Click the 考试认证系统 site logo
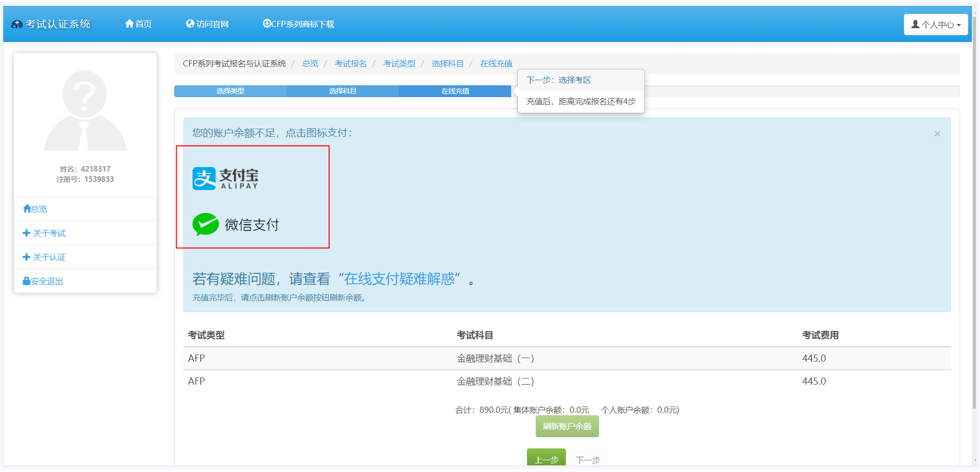 click(51, 24)
